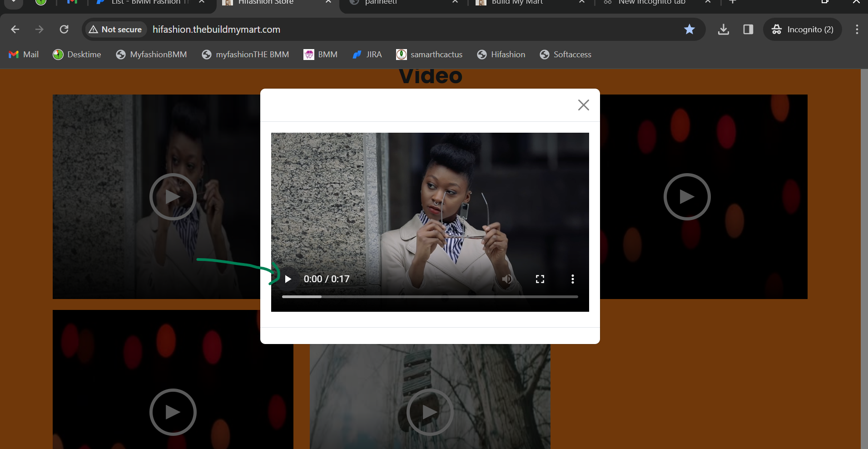Viewport: 868px width, 449px height.
Task: Play the top-left background video thumbnail
Action: pyautogui.click(x=173, y=197)
